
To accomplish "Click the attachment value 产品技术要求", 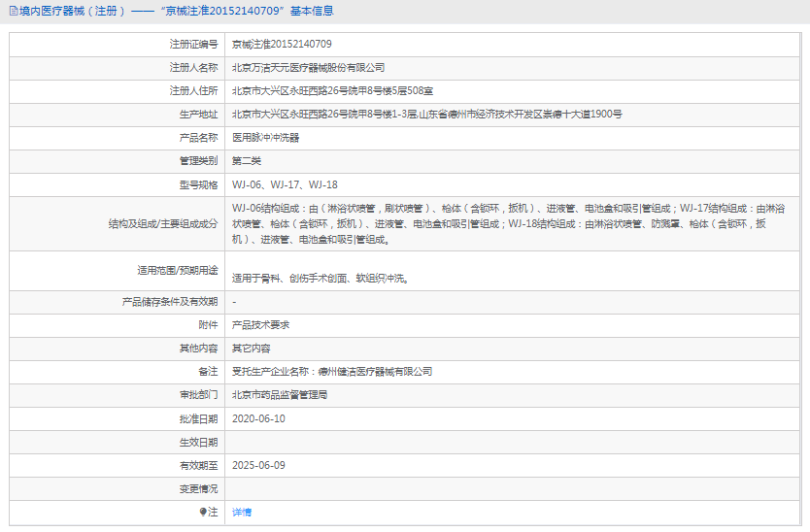I will 260,325.
